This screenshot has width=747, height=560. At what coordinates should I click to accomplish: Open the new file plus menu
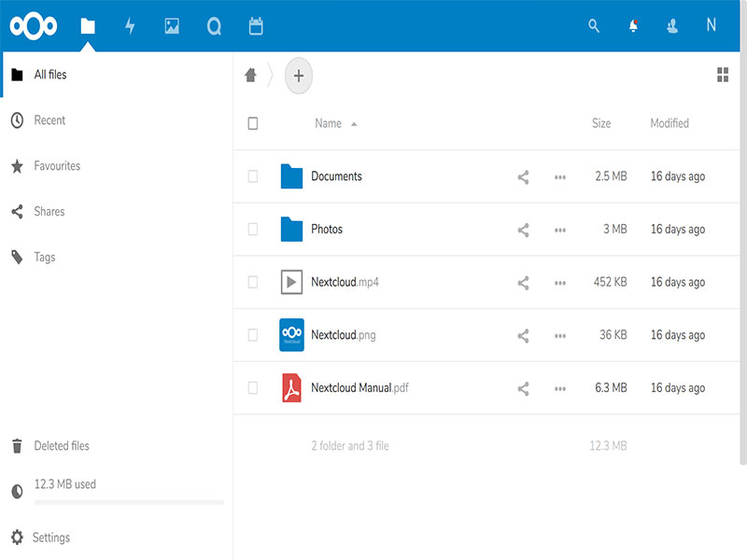[x=299, y=76]
